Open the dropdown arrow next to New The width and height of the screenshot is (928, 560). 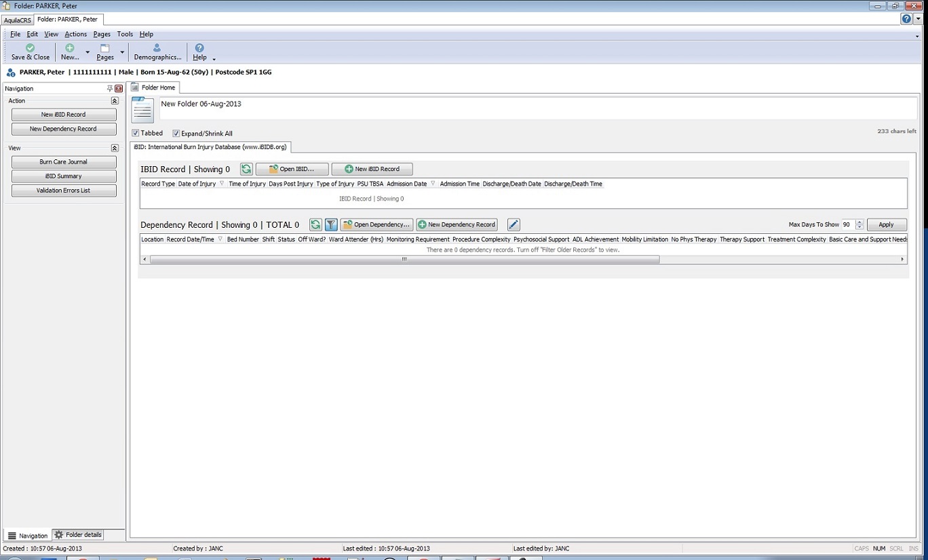88,52
